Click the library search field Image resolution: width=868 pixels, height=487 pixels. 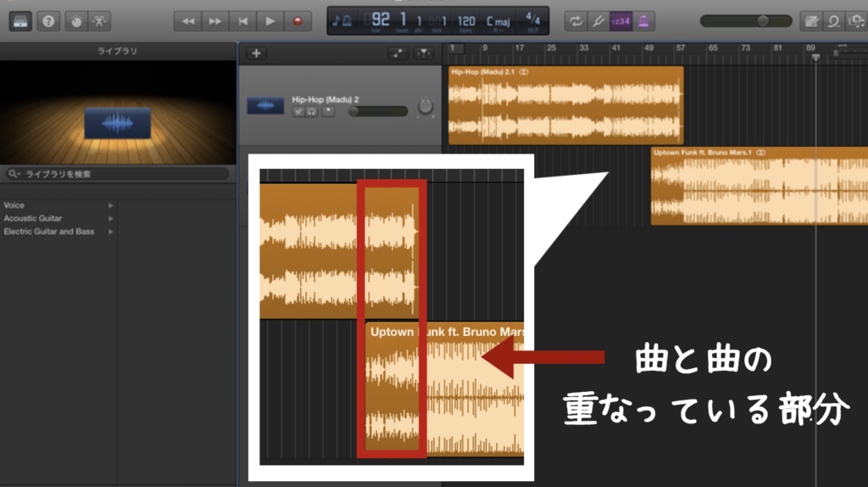[x=117, y=174]
